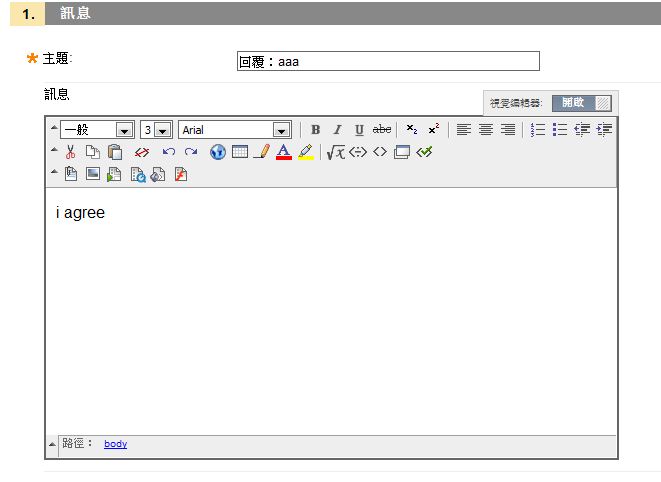The height and width of the screenshot is (482, 661).
Task: Center-align the text
Action: (486, 130)
